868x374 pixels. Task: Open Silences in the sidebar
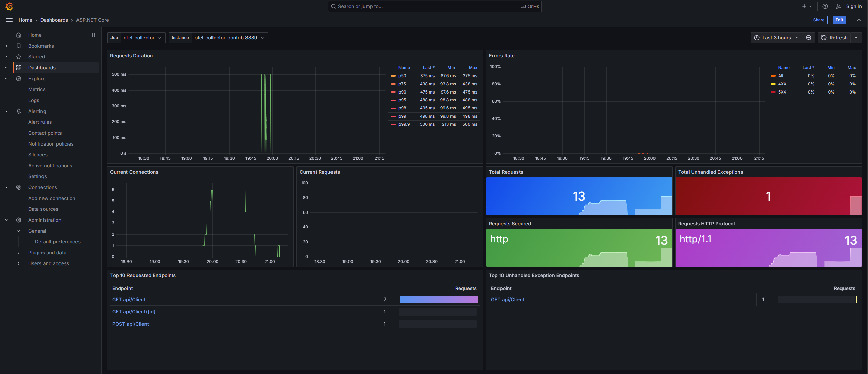(x=38, y=155)
